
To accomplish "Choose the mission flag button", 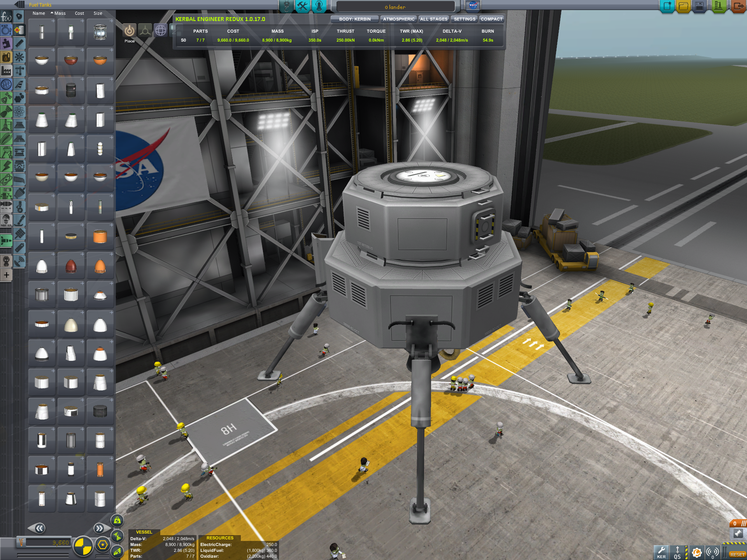I will pyautogui.click(x=473, y=5).
